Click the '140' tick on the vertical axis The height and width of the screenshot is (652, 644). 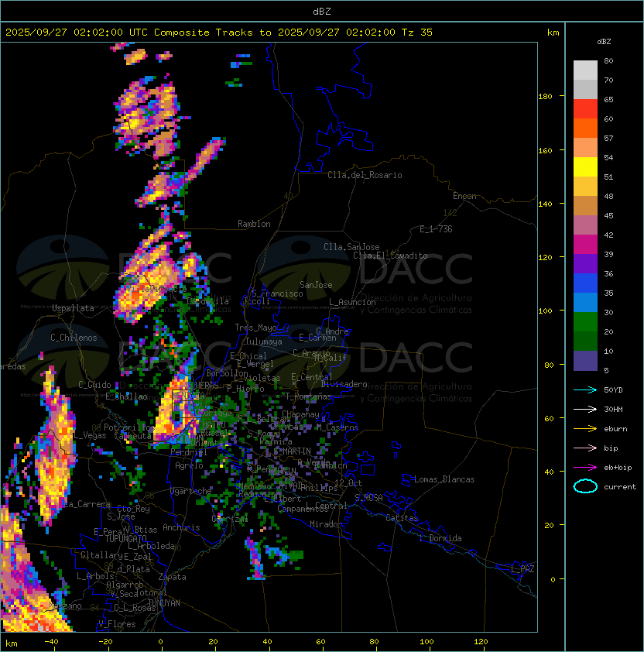(545, 204)
